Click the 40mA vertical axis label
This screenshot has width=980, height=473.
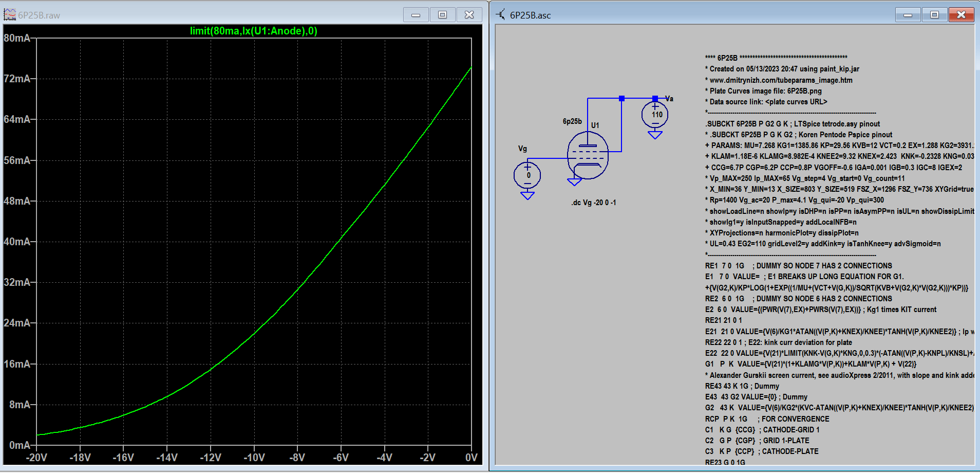coord(17,242)
